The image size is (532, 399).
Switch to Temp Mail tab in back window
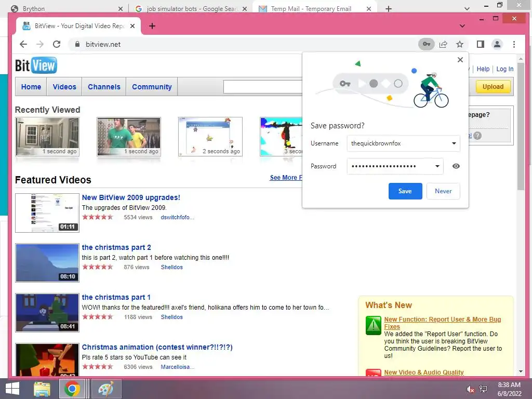tap(315, 8)
